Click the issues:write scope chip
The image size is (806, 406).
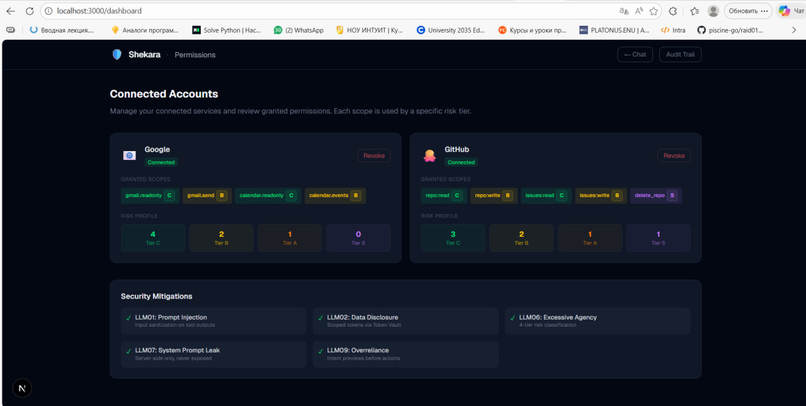point(601,195)
